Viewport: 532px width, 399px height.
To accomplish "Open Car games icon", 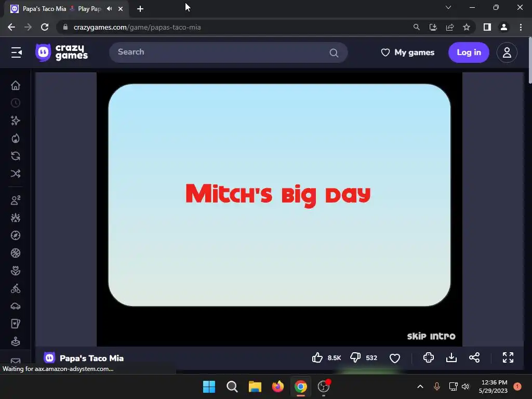I will tap(16, 306).
